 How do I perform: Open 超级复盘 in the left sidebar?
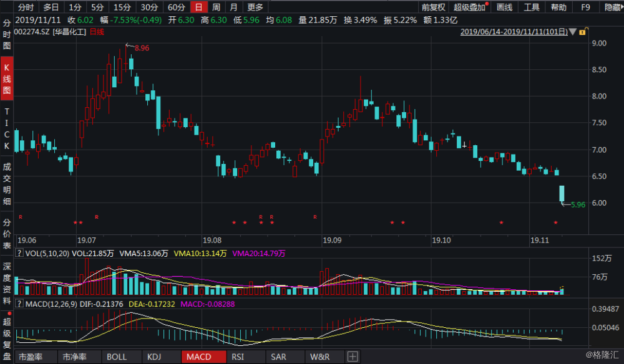click(7, 338)
